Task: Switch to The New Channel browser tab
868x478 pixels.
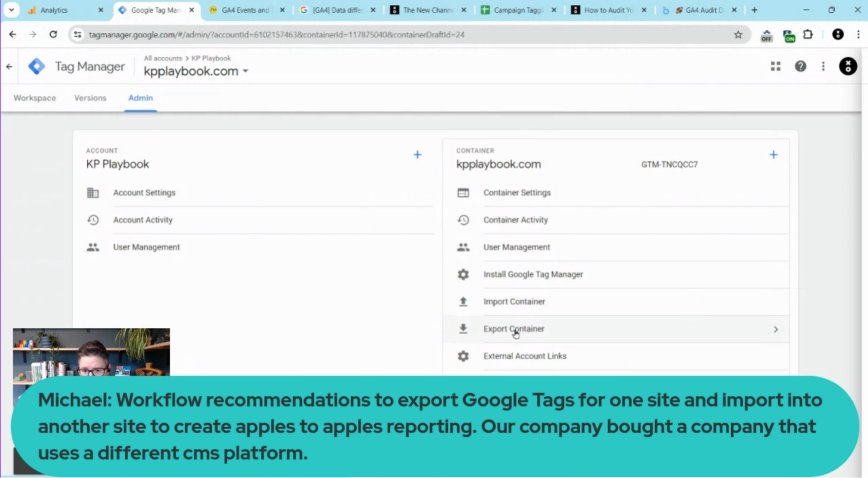Action: point(428,10)
